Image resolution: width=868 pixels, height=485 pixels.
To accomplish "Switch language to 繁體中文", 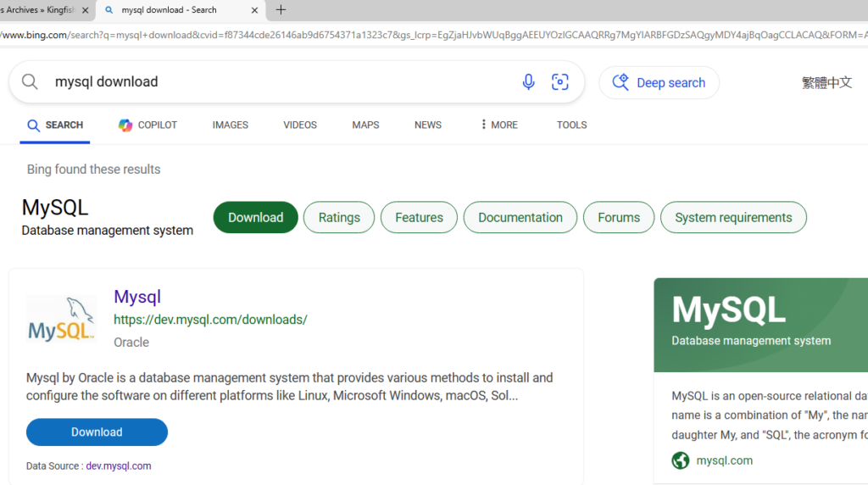I will pyautogui.click(x=826, y=82).
